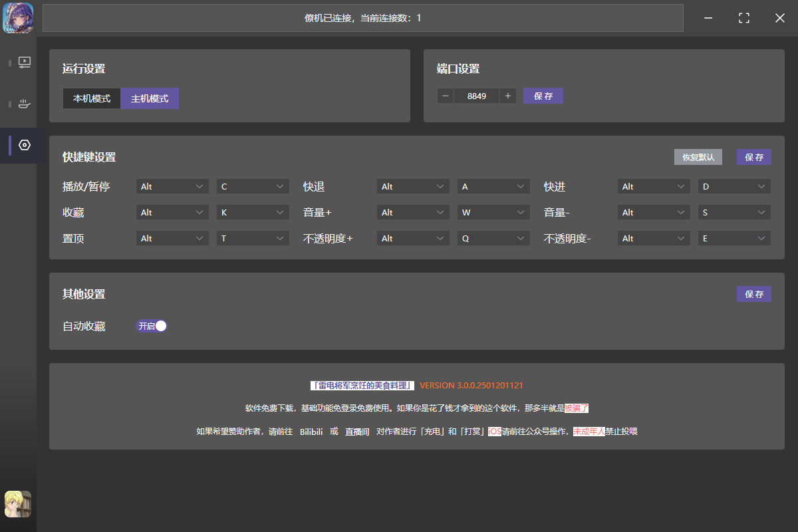Open the cooking pot sidebar icon
Viewport: 798px width, 532px height.
click(x=25, y=104)
